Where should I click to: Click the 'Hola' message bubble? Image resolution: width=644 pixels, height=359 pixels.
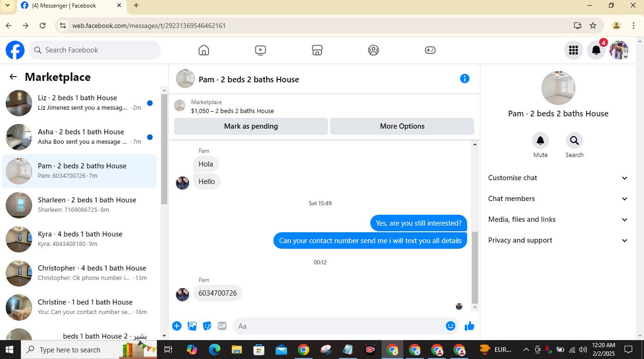pos(206,164)
